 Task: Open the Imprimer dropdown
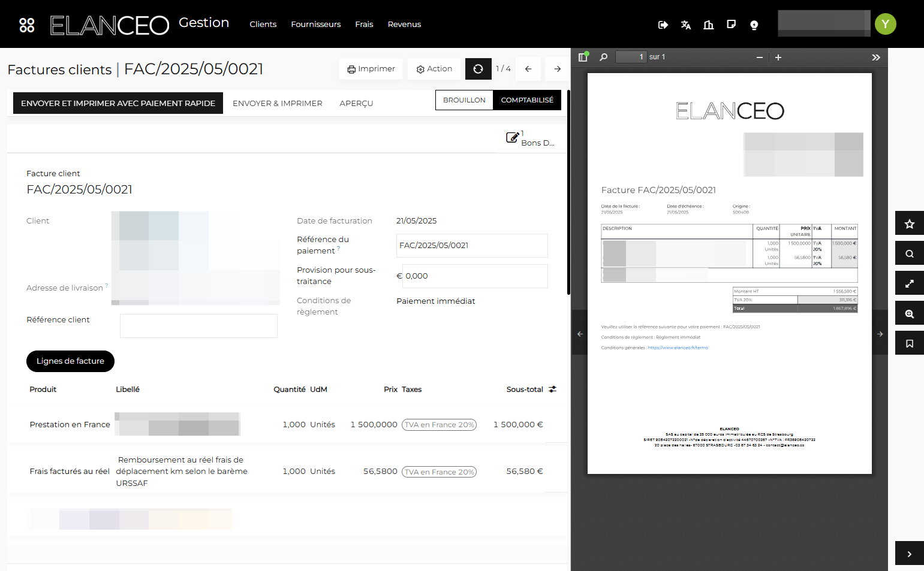(x=371, y=69)
